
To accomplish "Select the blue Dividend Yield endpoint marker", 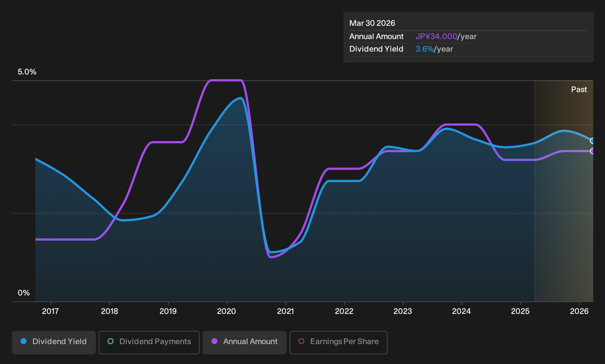I will click(x=592, y=141).
